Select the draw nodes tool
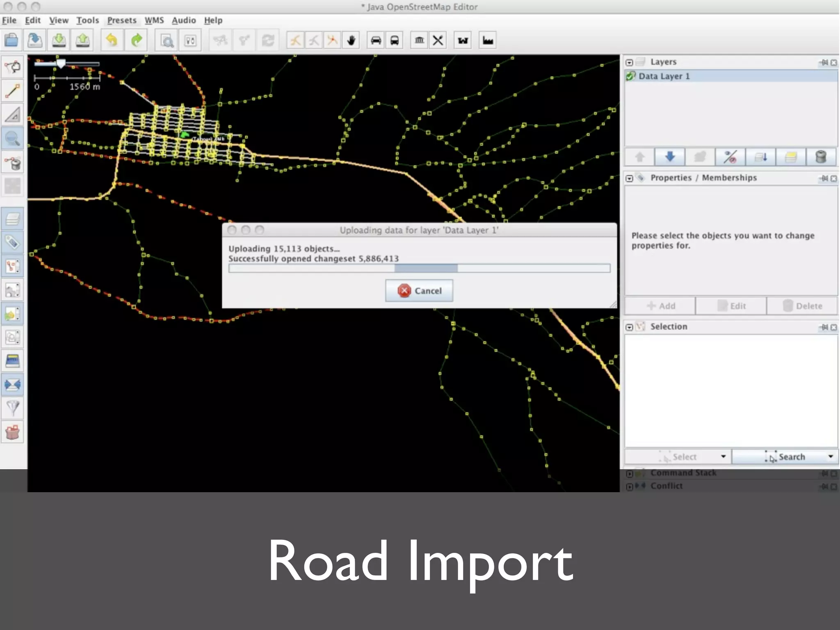The image size is (840, 630). pyautogui.click(x=12, y=91)
